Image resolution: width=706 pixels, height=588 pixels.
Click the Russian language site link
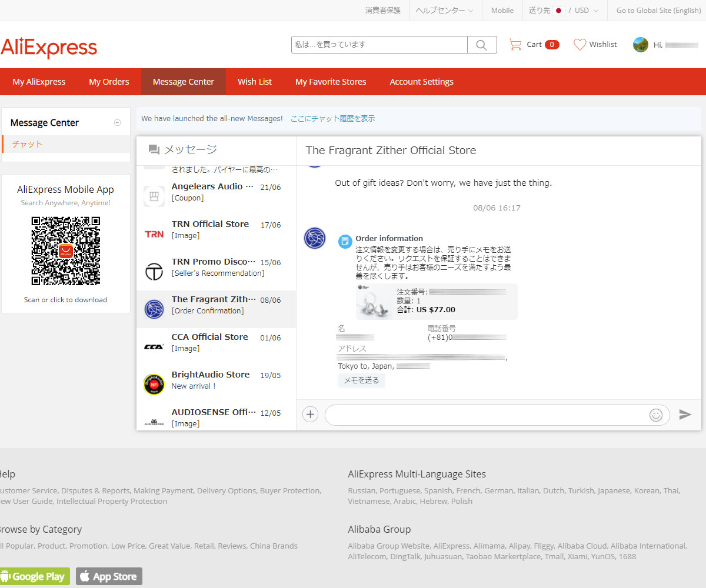coord(361,490)
